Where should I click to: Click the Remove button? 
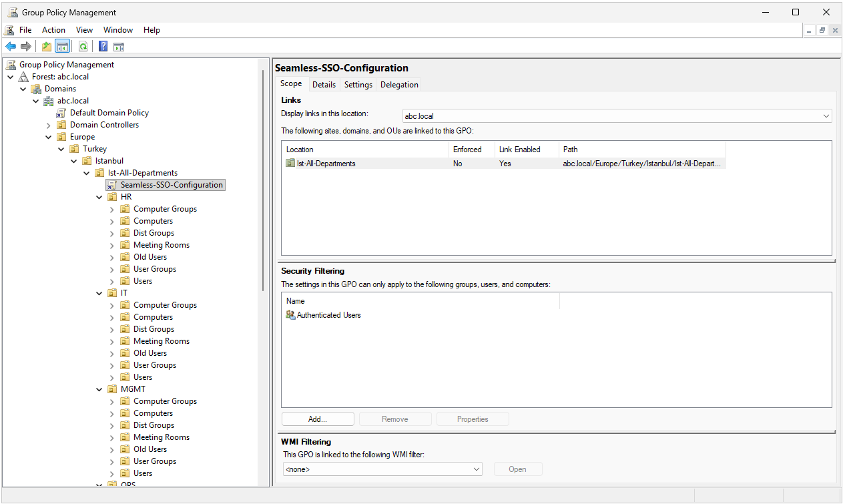pos(395,419)
